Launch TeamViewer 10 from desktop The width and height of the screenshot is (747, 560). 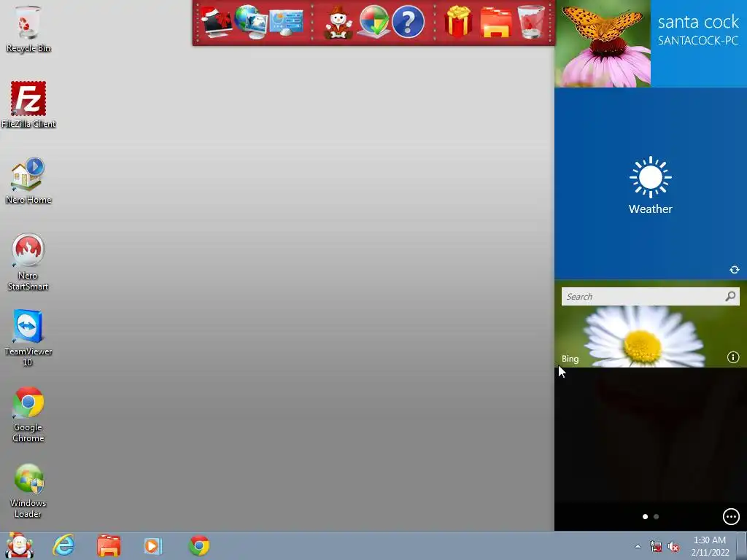tap(28, 338)
